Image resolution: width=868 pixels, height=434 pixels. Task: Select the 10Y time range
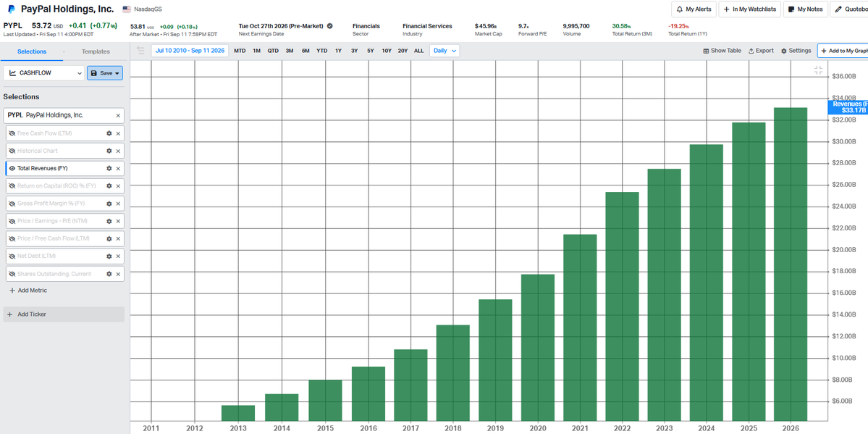click(x=387, y=51)
